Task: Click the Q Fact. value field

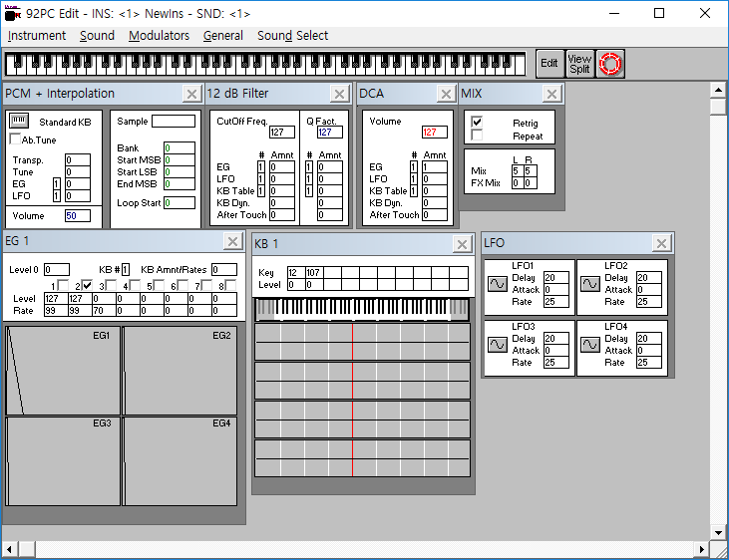Action: pos(330,132)
